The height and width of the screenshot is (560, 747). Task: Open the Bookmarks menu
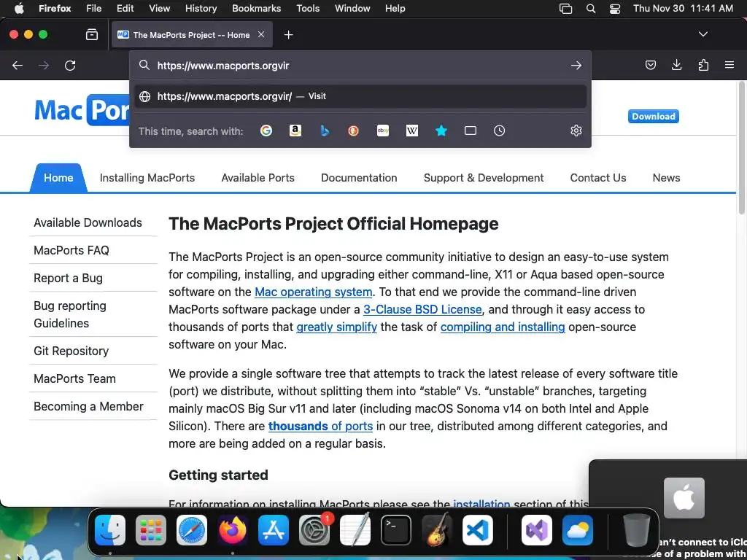tap(256, 9)
